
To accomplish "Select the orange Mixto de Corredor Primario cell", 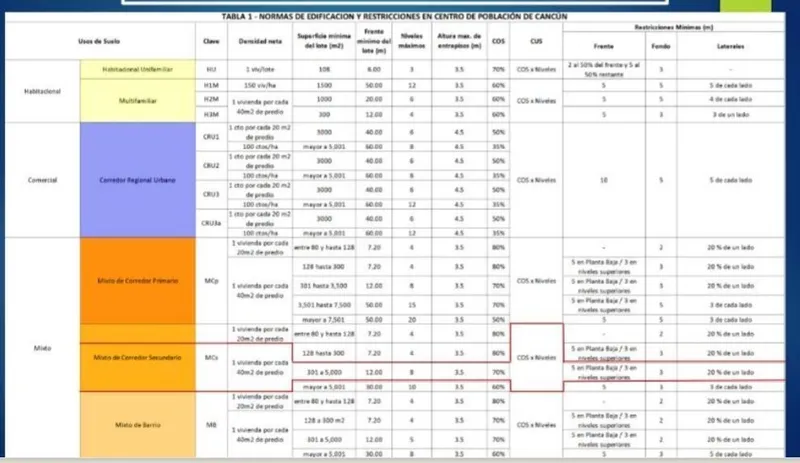I will pos(137,280).
